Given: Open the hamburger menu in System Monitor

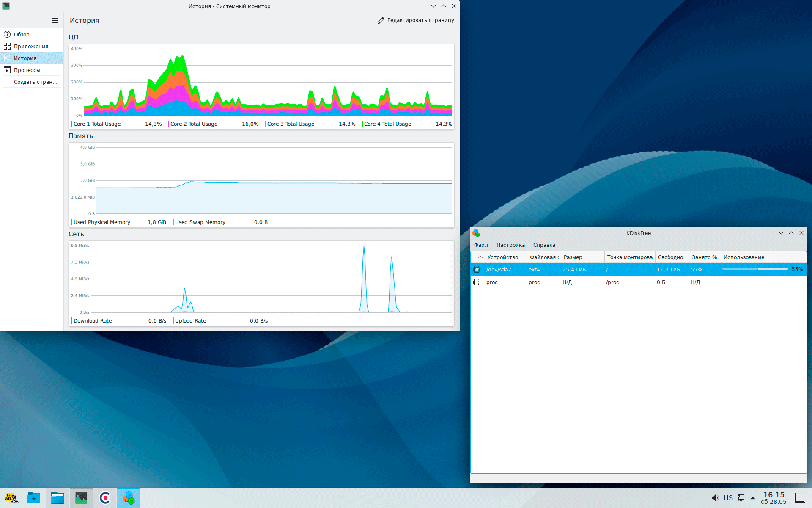Looking at the screenshot, I should pyautogui.click(x=55, y=20).
